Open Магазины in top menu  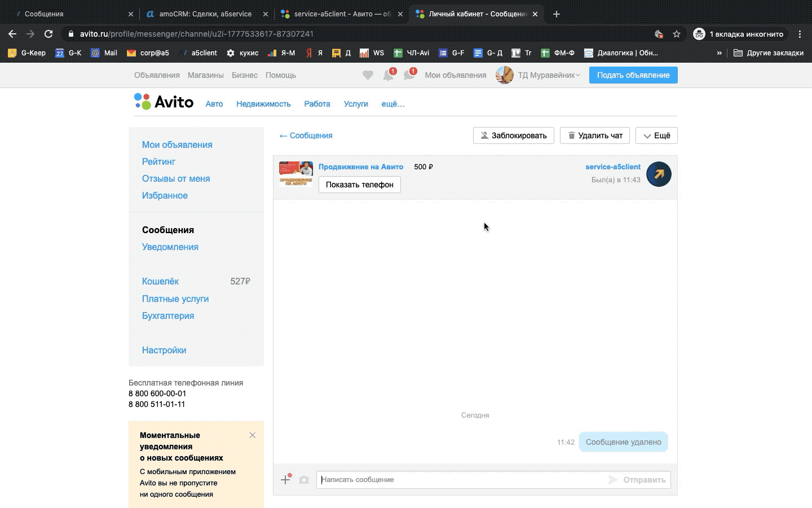206,75
